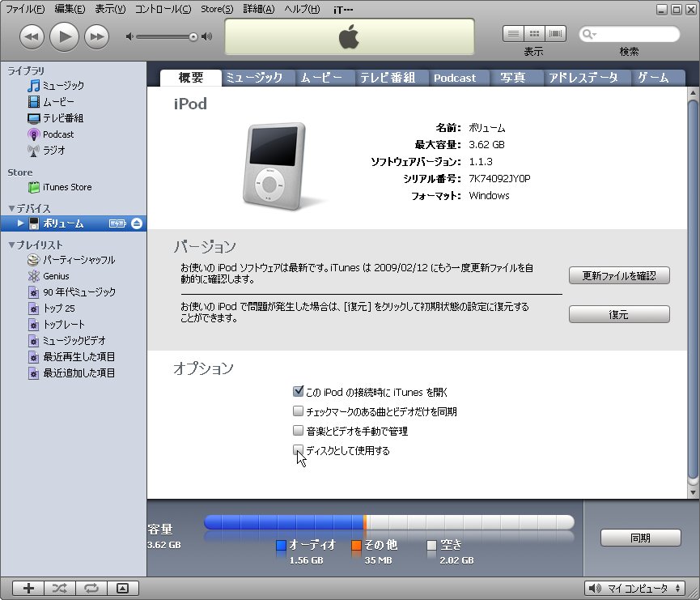700x600 pixels.
Task: Uncheck この iPod の接続時に iTunes を開く
Action: [x=299, y=391]
